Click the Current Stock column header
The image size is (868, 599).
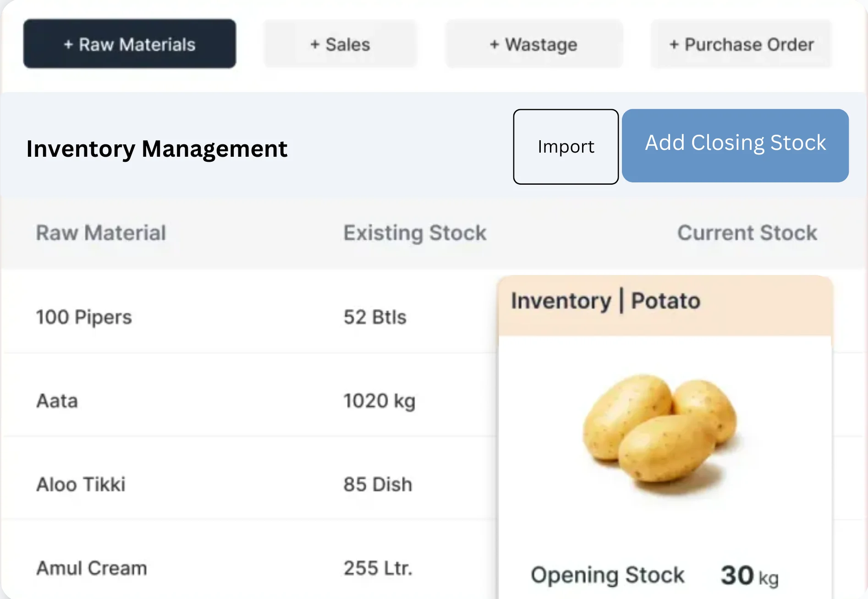[x=747, y=233]
